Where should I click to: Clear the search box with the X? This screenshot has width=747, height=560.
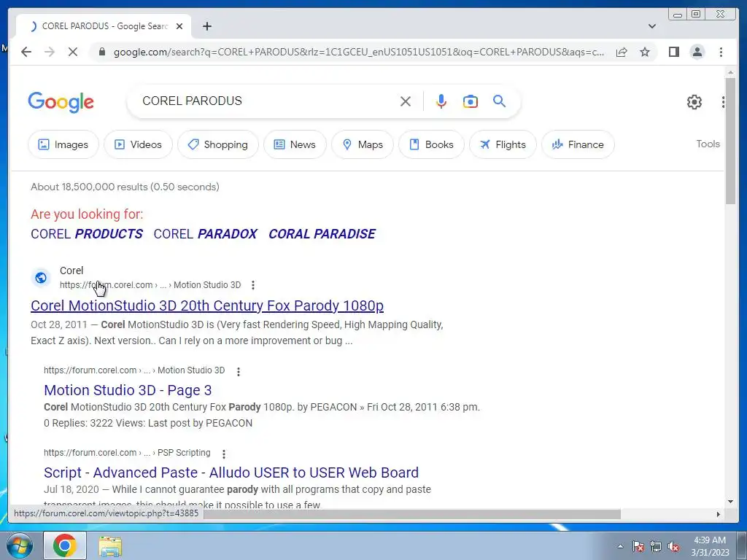click(406, 101)
